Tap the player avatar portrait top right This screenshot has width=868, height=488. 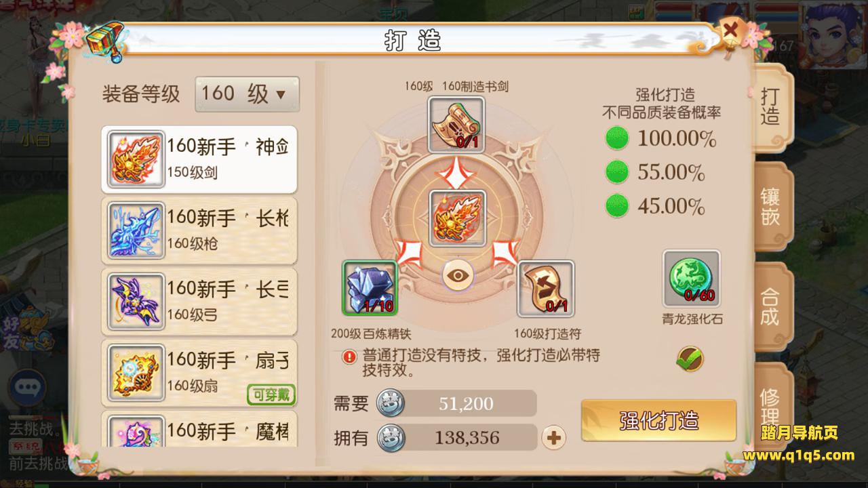tap(833, 31)
